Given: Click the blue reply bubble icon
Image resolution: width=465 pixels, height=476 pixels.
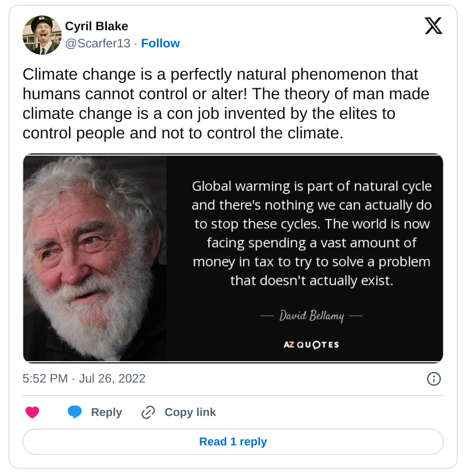Looking at the screenshot, I should (x=75, y=412).
